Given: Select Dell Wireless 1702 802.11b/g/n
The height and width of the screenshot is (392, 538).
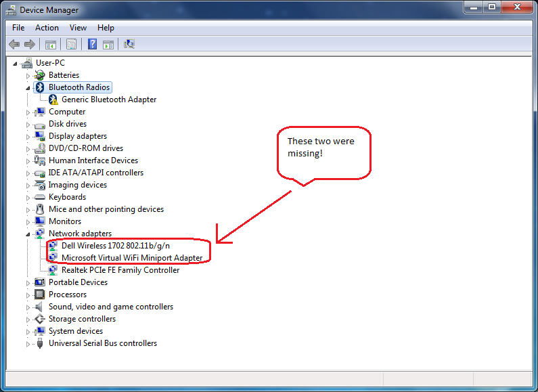Looking at the screenshot, I should [116, 246].
